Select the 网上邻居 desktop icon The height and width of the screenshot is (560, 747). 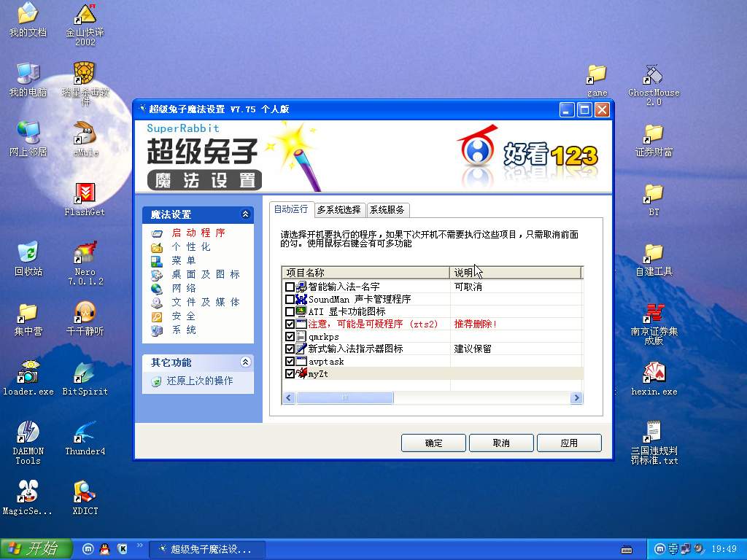tap(28, 139)
